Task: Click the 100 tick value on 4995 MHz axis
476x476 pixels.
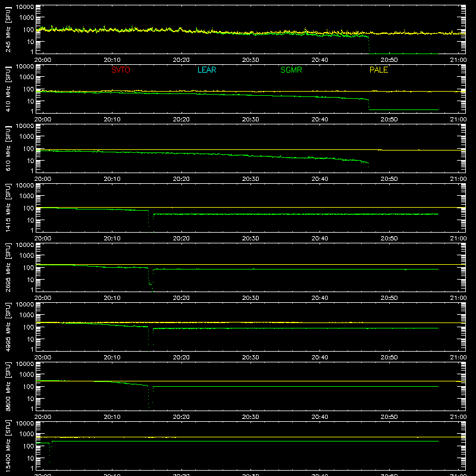Action: pos(29,327)
